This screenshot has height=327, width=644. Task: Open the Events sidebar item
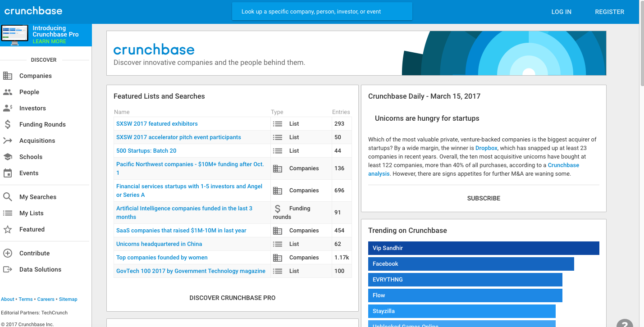coord(29,173)
